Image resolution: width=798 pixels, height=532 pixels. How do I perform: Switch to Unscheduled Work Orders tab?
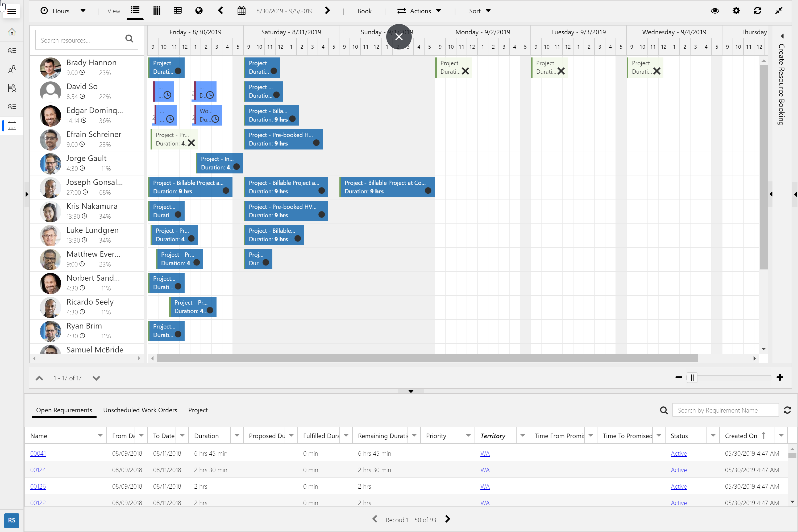[x=140, y=410]
